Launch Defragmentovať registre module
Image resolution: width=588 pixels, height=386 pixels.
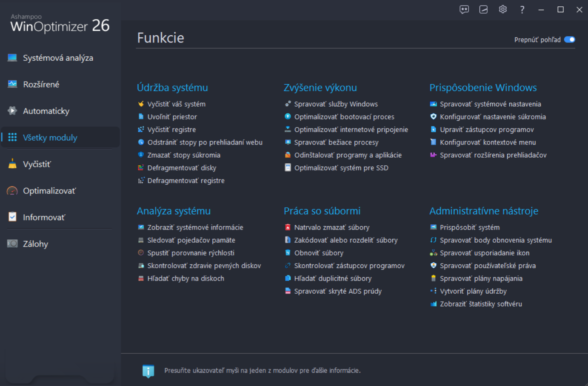186,181
